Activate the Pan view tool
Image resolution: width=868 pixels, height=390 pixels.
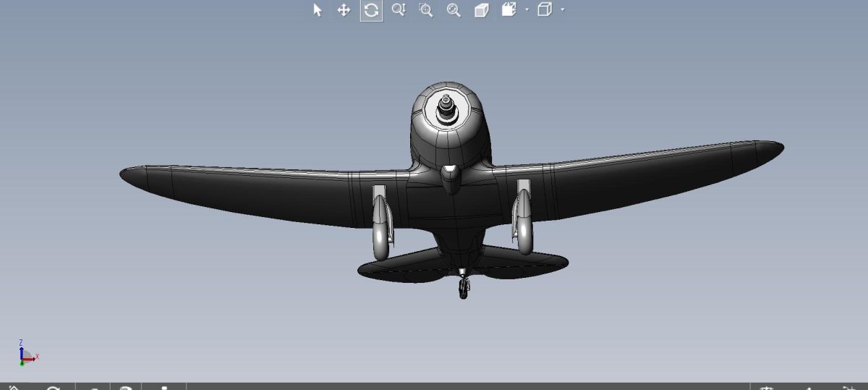tap(344, 10)
